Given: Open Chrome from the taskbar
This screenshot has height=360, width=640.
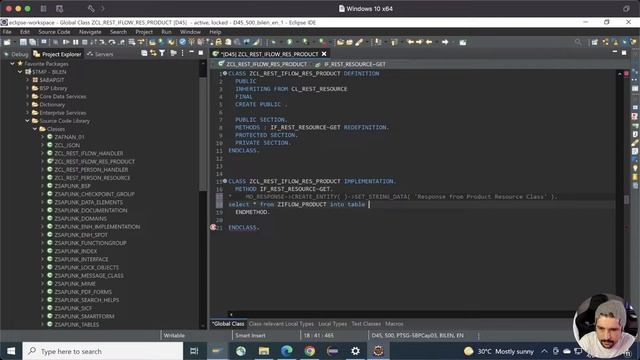Looking at the screenshot, I should pos(309,351).
